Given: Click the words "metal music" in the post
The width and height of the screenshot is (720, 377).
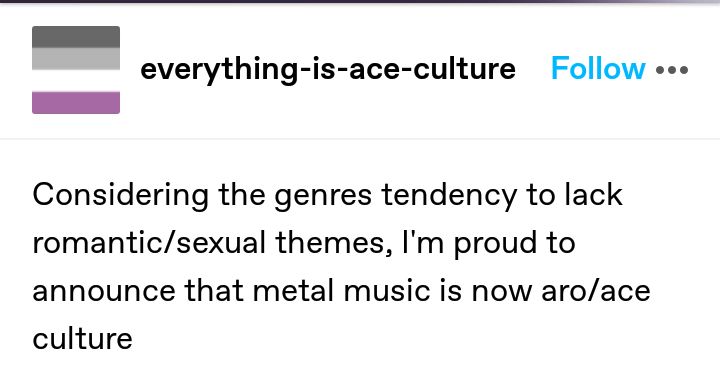Looking at the screenshot, I should 341,291.
